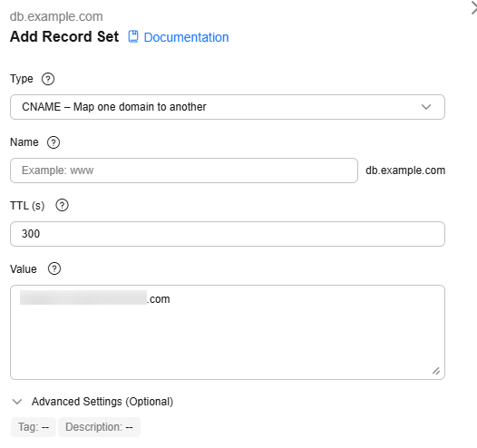Screen dimensions: 477x448
Task: Click the Description chip
Action: point(99,427)
